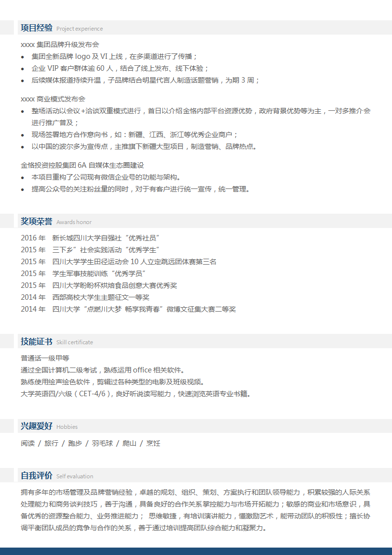
Task: Click the 2016 年 优秀社员 award line
Action: pos(90,238)
